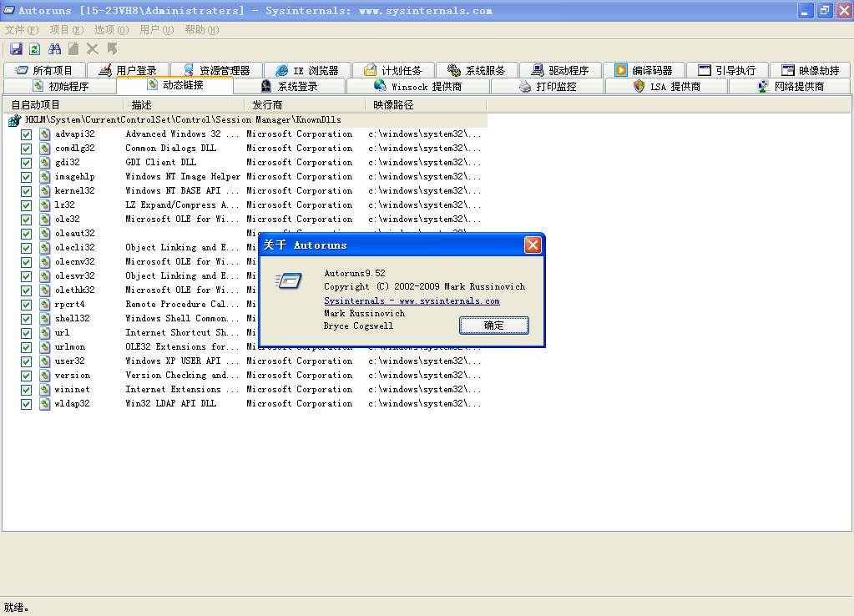
Task: Switch to the 初始程序 tab
Action: point(60,86)
